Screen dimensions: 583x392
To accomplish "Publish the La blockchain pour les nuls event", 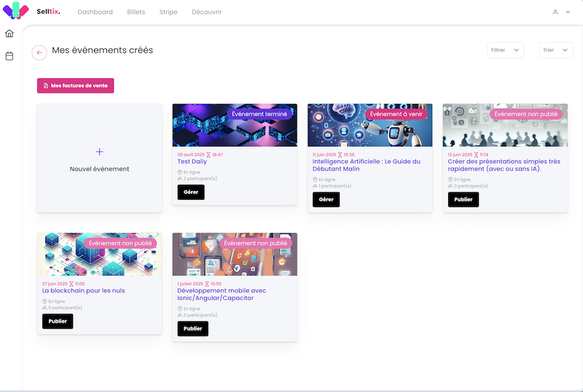I will 58,321.
